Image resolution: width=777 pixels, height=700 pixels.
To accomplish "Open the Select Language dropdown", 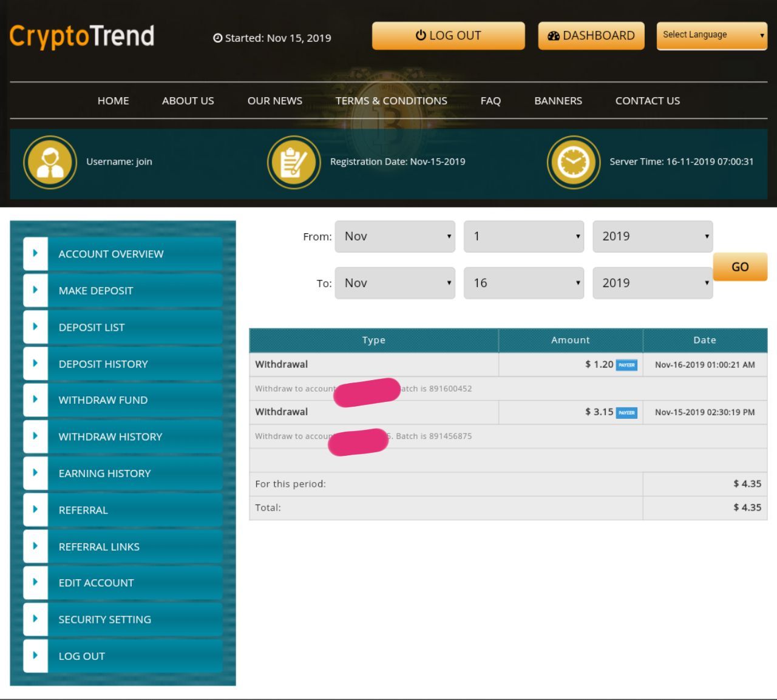I will pyautogui.click(x=712, y=35).
